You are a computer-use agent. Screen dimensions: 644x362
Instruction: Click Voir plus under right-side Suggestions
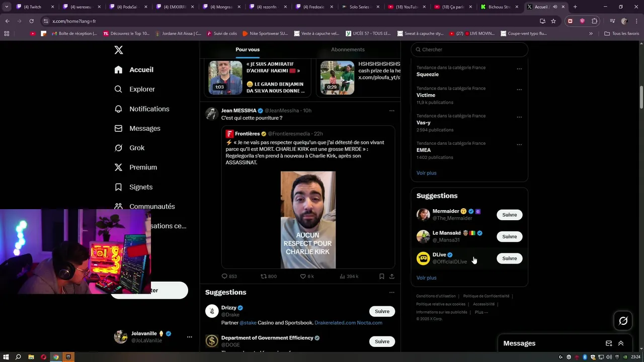426,278
